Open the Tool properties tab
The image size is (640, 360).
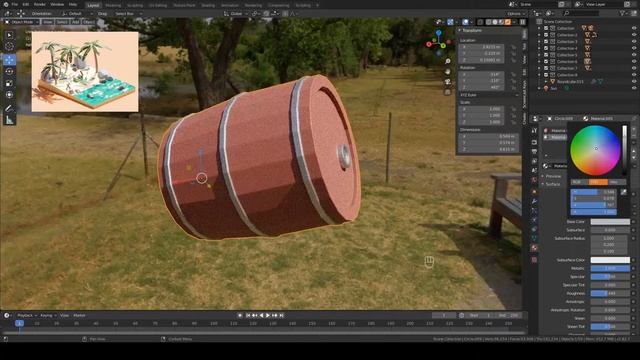534,131
